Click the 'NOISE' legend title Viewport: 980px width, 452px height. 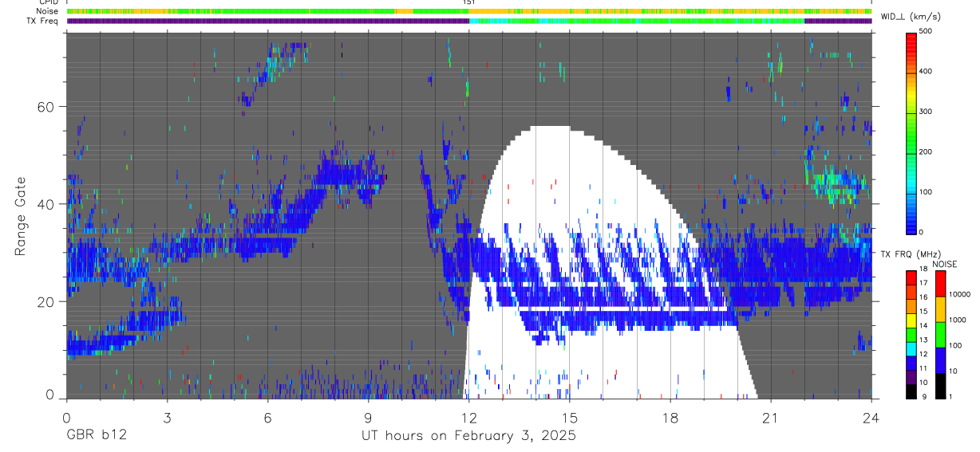[x=946, y=264]
